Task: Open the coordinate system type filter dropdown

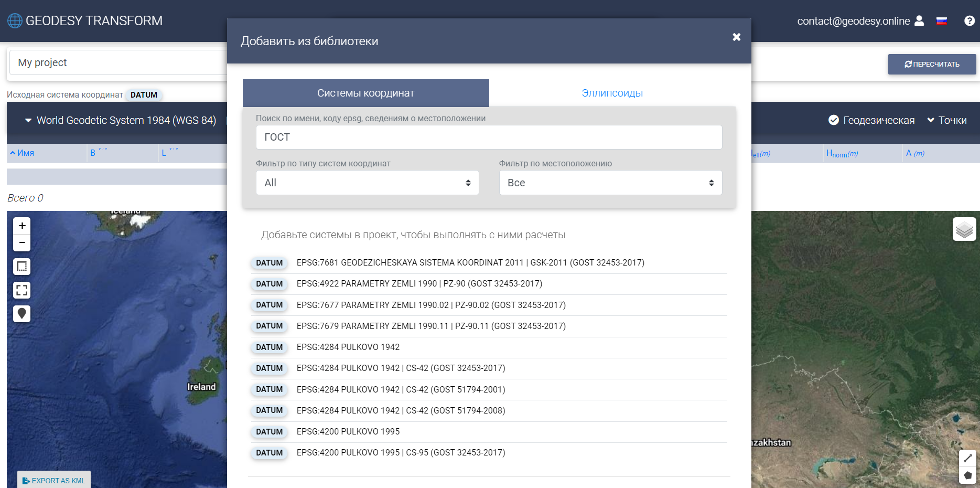Action: click(367, 183)
